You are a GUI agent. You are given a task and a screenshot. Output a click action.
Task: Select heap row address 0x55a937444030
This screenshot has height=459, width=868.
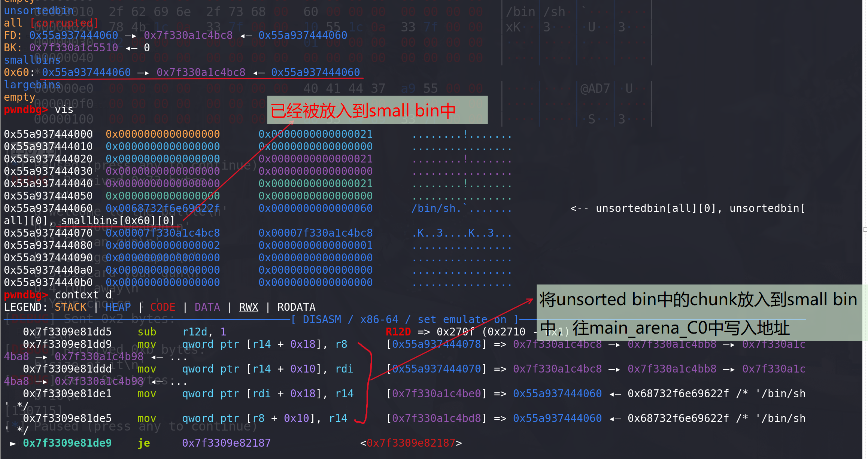click(x=48, y=171)
